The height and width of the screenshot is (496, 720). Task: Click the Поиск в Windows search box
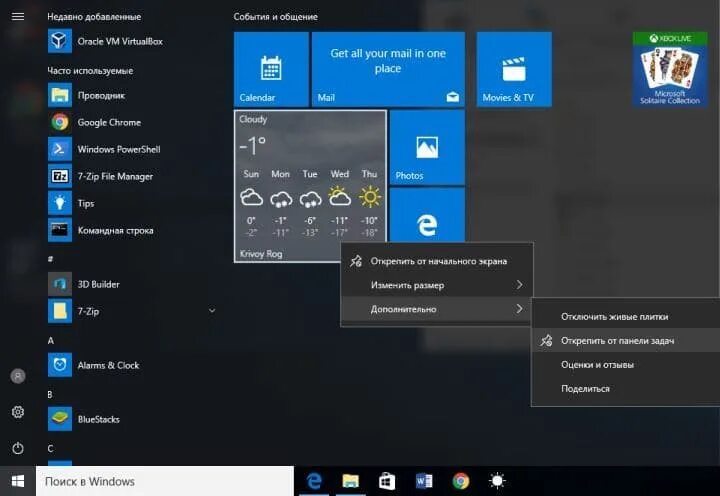click(165, 481)
